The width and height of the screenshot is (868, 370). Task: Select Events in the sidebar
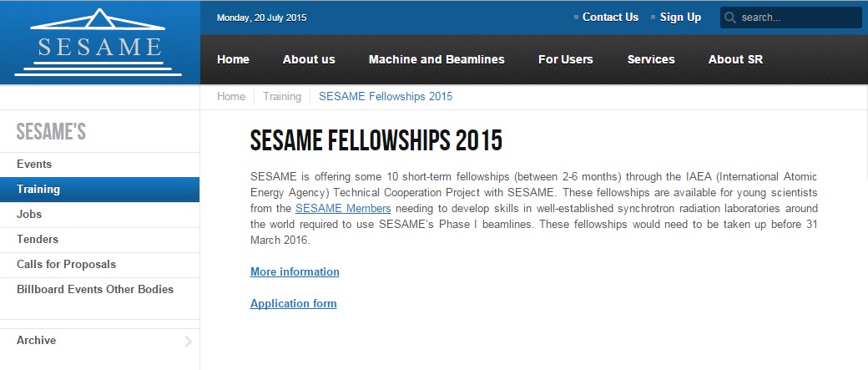99,165
